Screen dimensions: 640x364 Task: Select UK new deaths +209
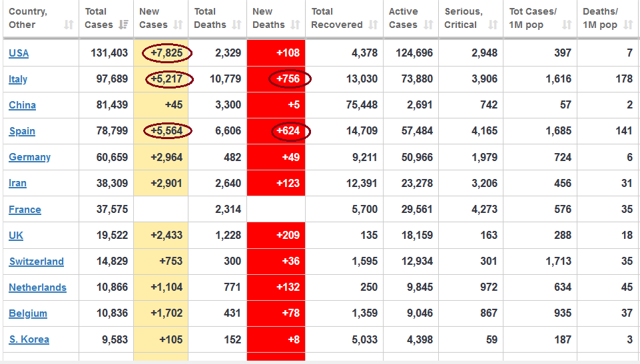coord(288,236)
